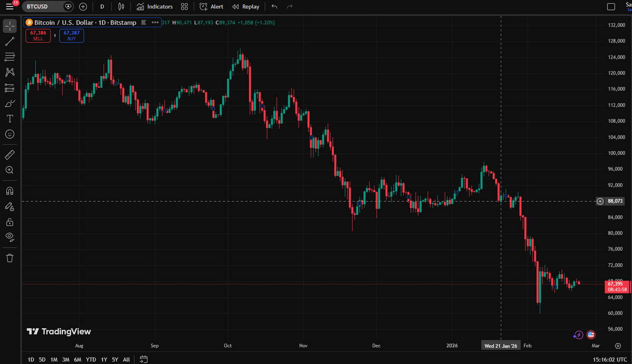Open the candle style selector

[121, 6]
